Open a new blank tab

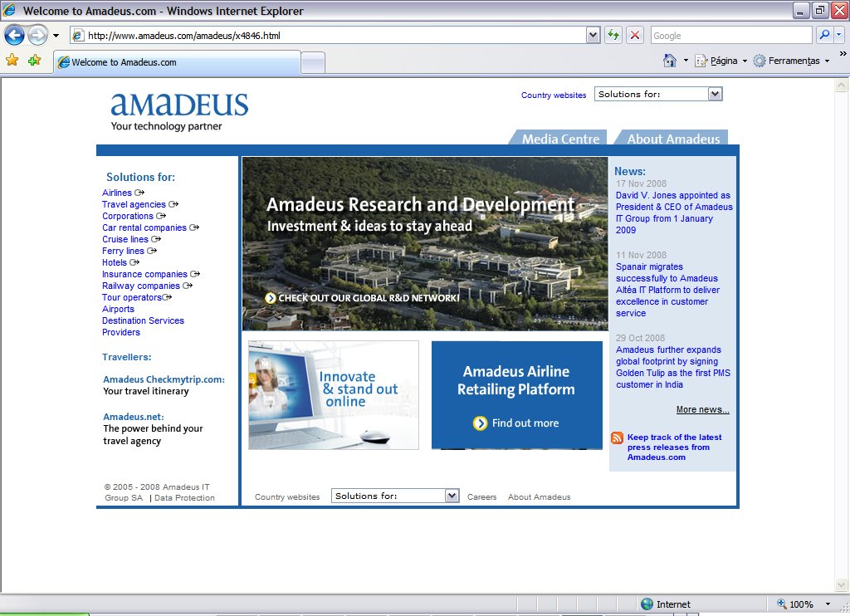(313, 63)
